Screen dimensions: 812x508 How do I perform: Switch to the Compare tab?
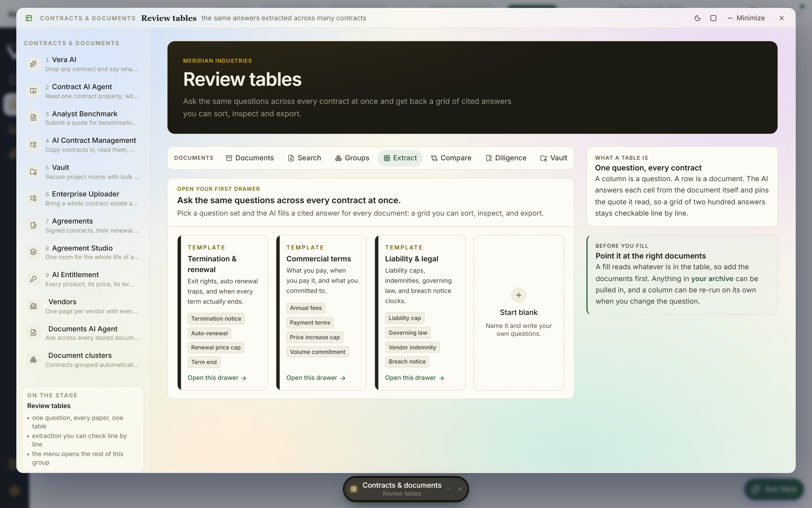click(x=451, y=158)
